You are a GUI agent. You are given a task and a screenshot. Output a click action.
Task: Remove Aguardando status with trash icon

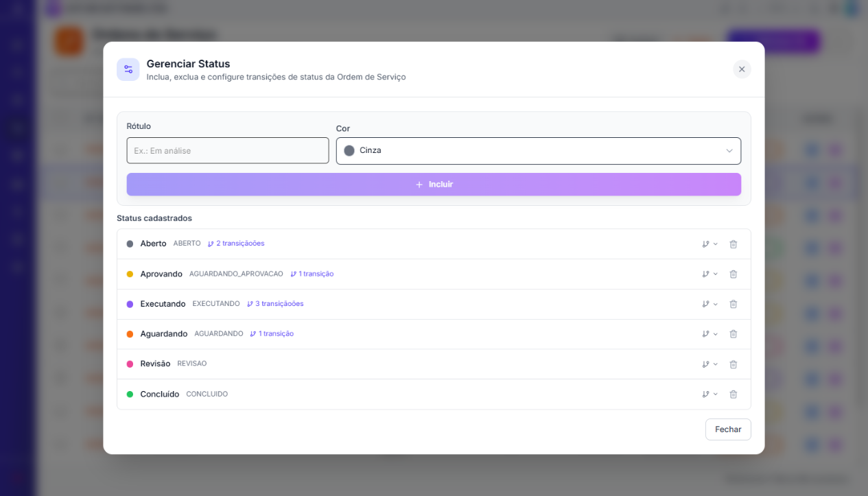click(x=733, y=334)
